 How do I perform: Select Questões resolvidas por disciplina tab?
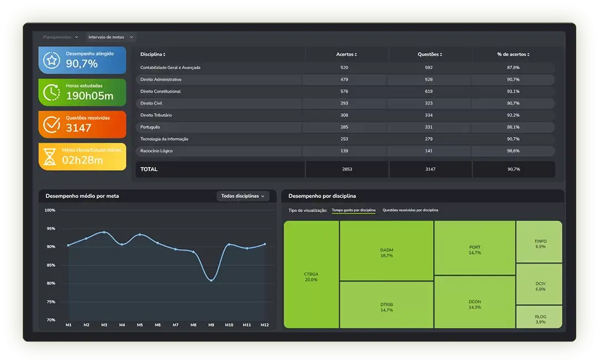(x=410, y=210)
